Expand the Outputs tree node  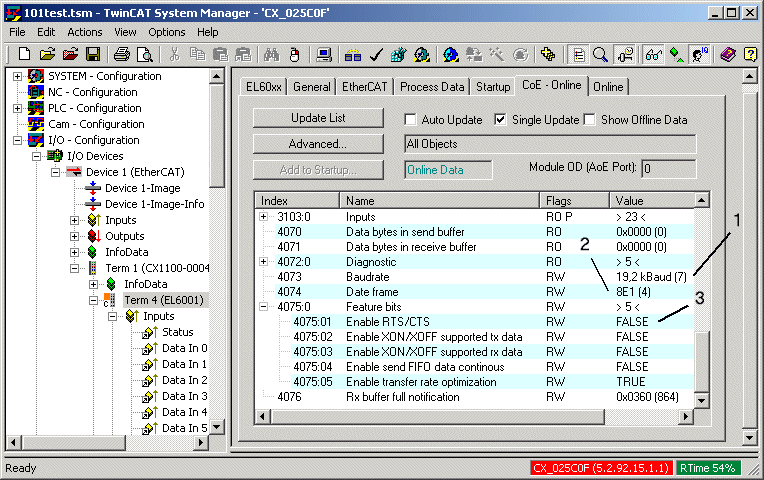click(75, 236)
